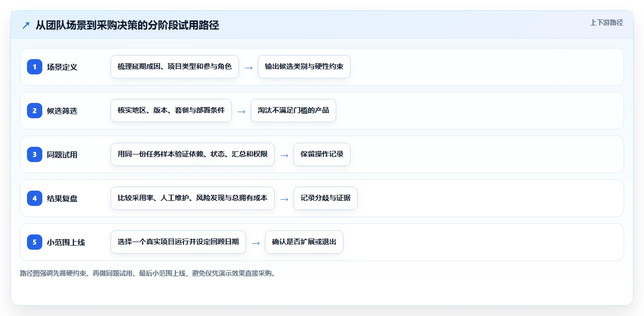Click the 上下游路径 label

click(x=606, y=22)
